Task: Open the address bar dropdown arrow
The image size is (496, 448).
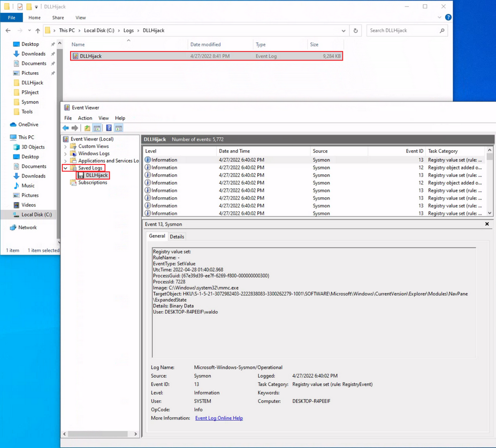Action: [344, 30]
